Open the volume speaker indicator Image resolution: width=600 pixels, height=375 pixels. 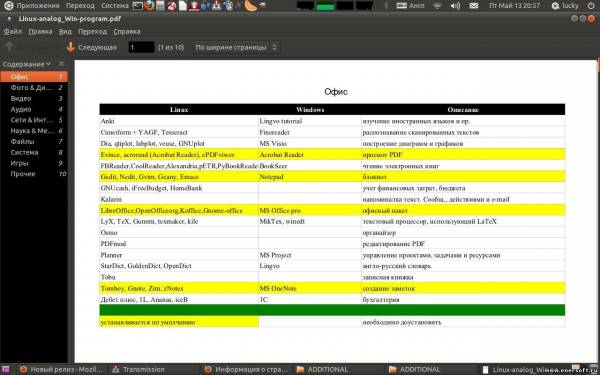point(455,6)
